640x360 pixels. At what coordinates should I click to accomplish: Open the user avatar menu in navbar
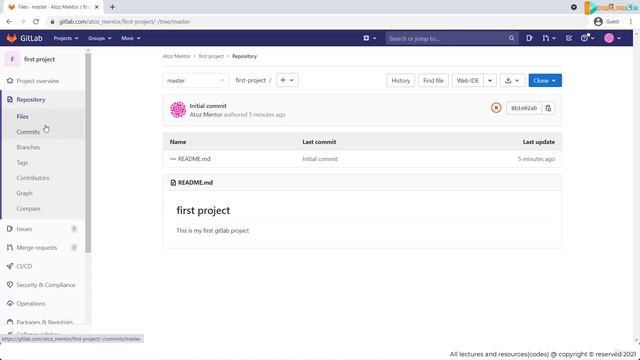point(613,38)
